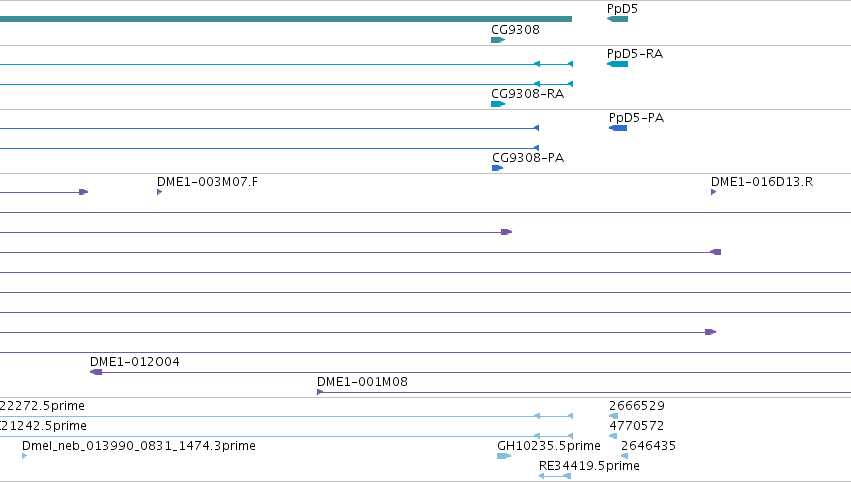Select the CG9308-PA protein glyph
This screenshot has width=851, height=482.
click(x=497, y=168)
